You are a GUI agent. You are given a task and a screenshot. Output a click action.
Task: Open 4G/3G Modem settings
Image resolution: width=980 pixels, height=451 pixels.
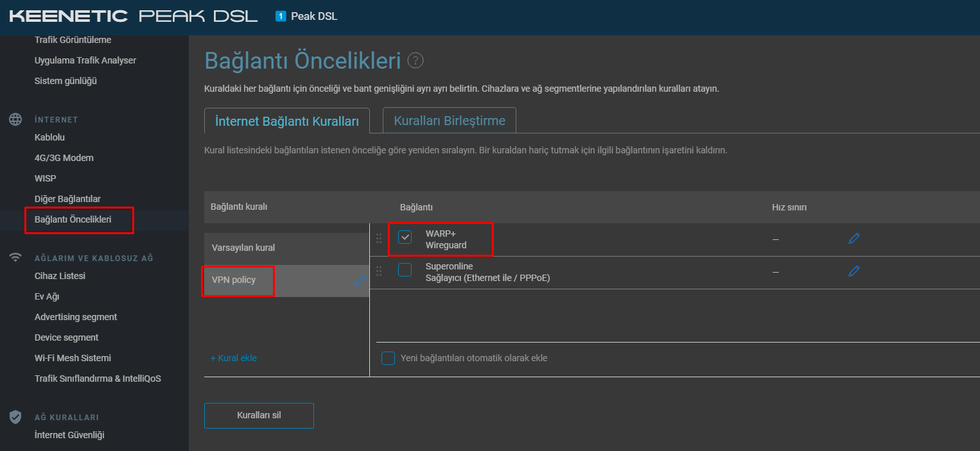coord(64,158)
